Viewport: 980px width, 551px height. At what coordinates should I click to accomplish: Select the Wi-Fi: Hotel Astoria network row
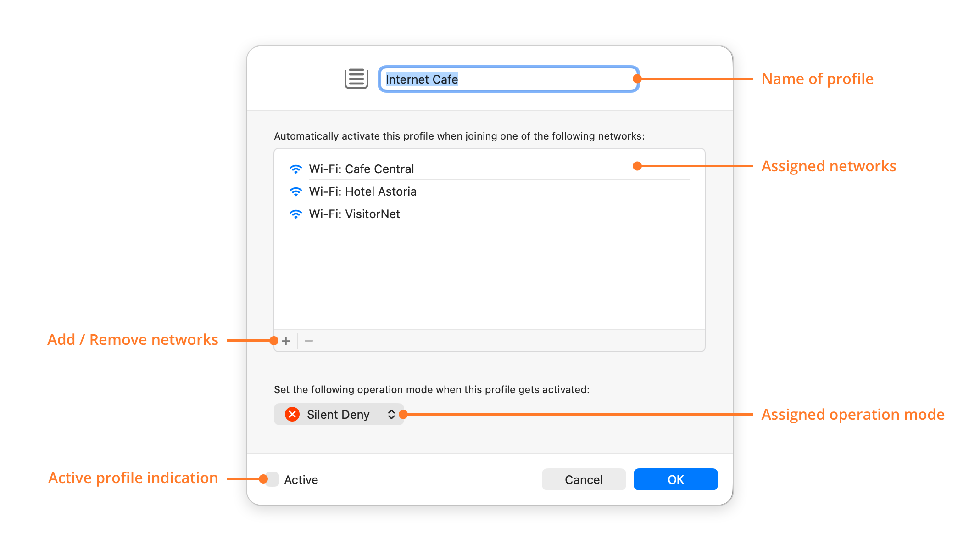click(x=489, y=191)
